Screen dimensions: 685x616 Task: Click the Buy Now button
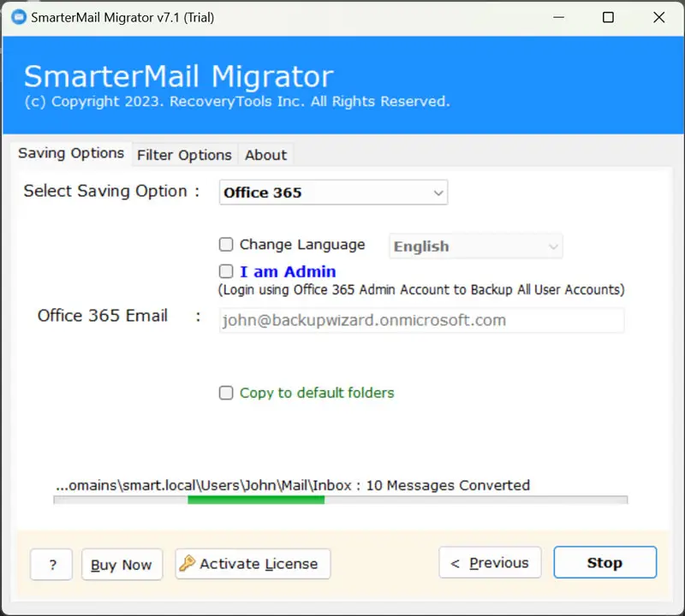tap(122, 565)
